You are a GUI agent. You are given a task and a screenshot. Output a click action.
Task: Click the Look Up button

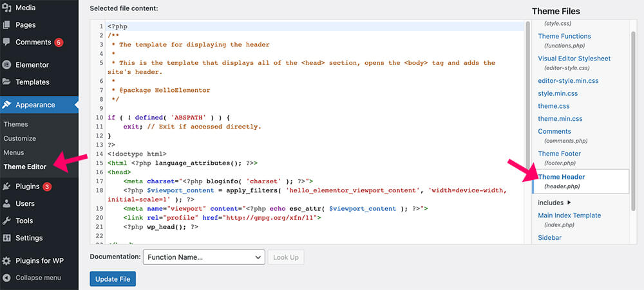tap(286, 257)
